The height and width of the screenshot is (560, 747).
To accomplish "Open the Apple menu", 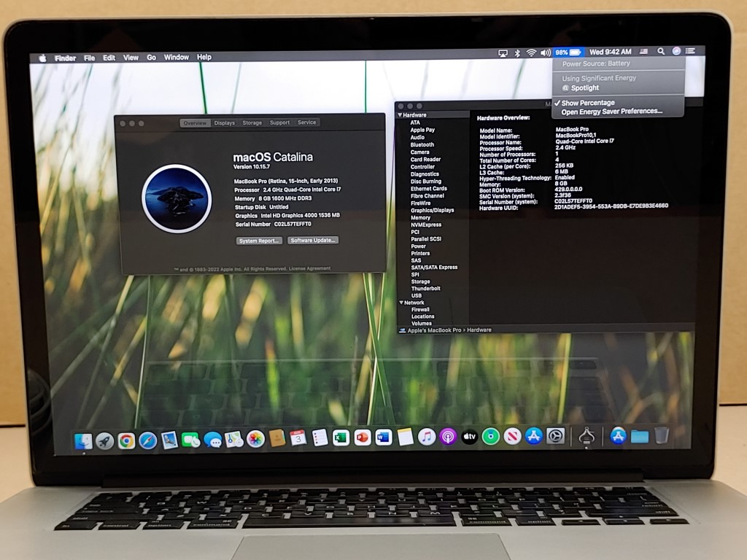I will coord(42,58).
